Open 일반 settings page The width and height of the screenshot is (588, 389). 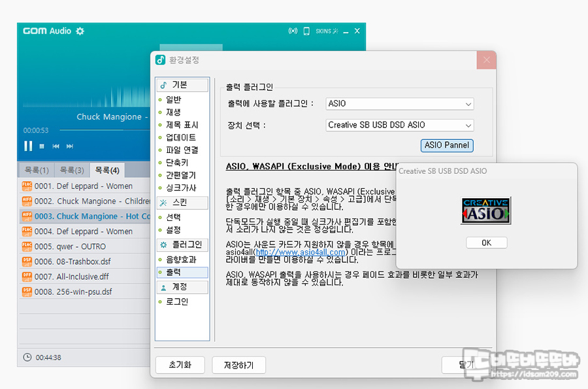pyautogui.click(x=174, y=99)
